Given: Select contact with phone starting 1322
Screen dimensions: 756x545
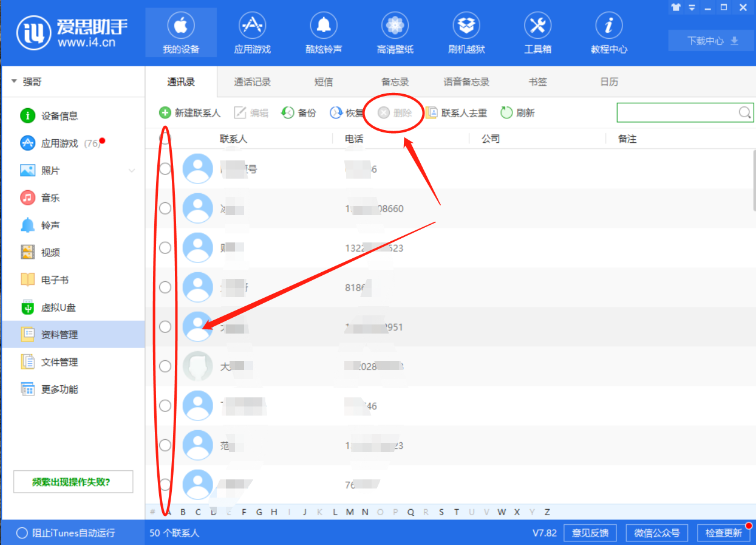Looking at the screenshot, I should [165, 248].
